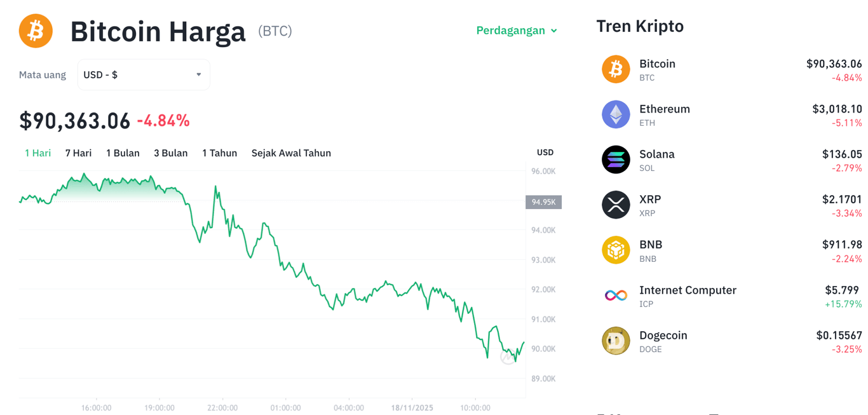Open the Perdagangan dropdown
This screenshot has width=868, height=415.
517,30
